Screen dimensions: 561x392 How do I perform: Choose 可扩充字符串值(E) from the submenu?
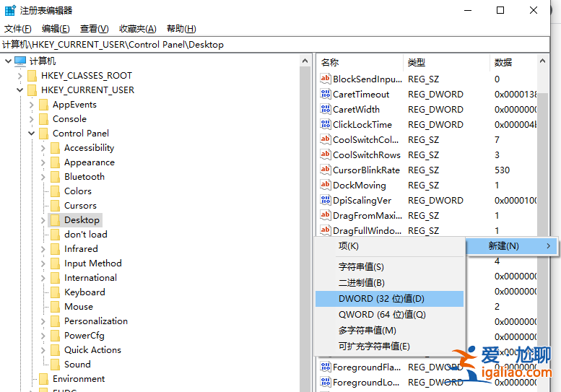click(x=389, y=347)
